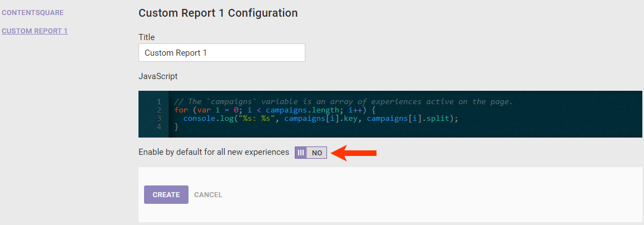The width and height of the screenshot is (644, 225).
Task: Place cursor in the for loop line
Action: point(275,110)
